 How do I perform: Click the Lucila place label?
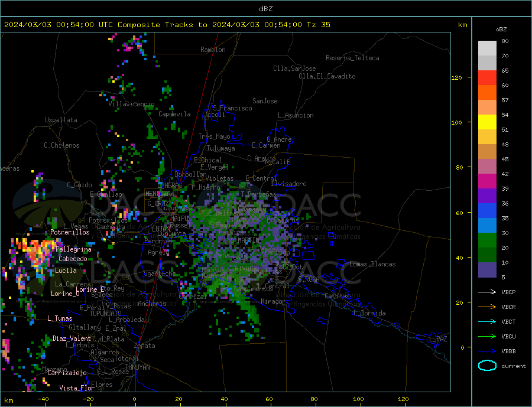tap(66, 271)
